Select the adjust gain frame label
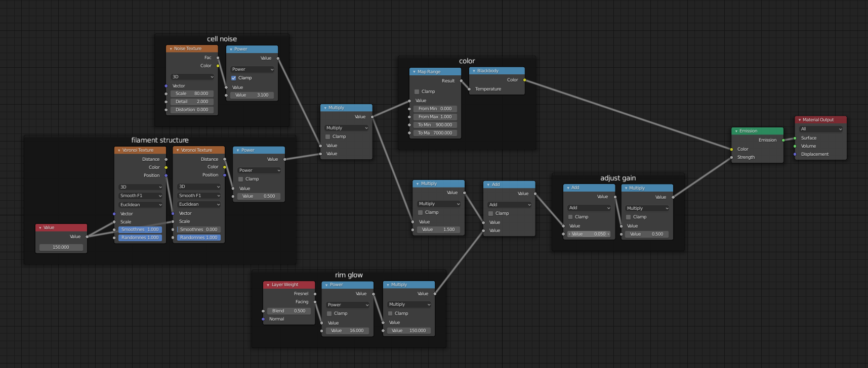868x368 pixels. tap(618, 178)
